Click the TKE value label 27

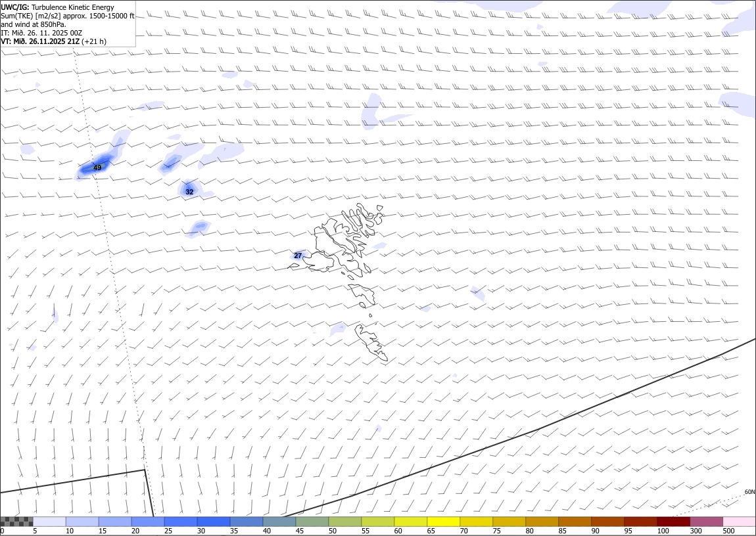(298, 256)
